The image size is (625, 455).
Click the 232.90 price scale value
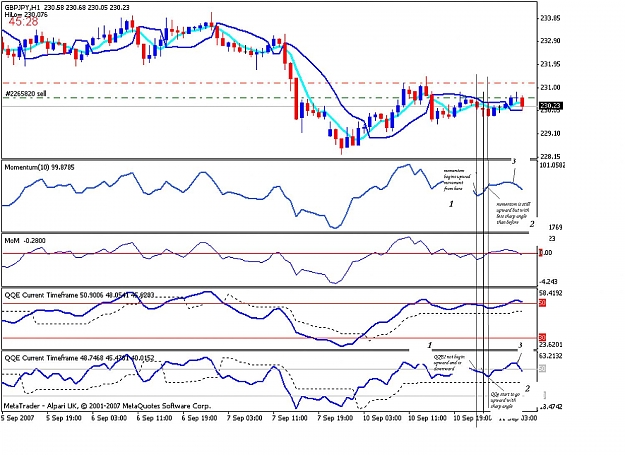[x=550, y=41]
